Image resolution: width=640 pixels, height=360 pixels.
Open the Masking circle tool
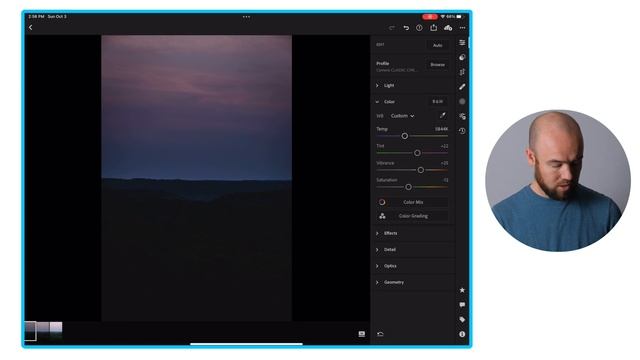coord(462,102)
